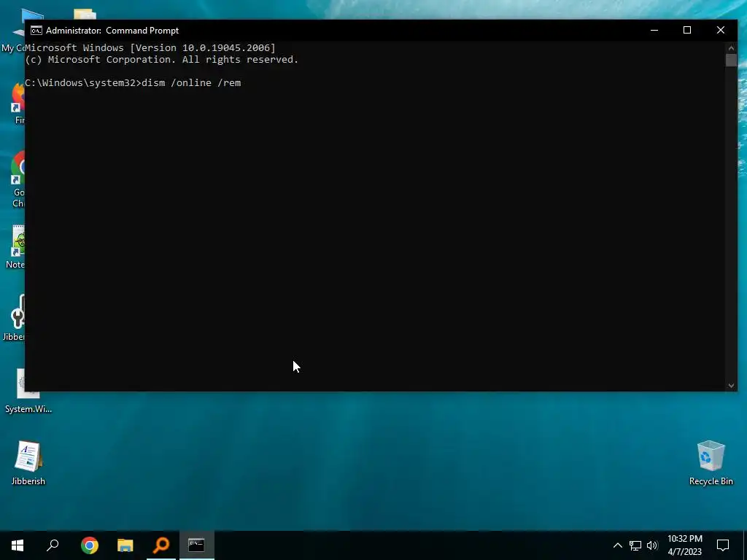
Task: Open the Windows Start menu
Action: (x=18, y=545)
